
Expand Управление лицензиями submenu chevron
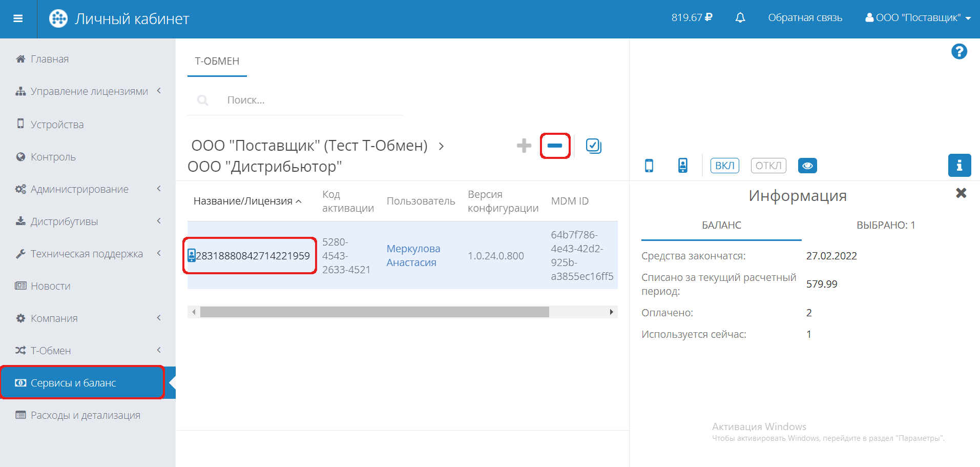159,91
